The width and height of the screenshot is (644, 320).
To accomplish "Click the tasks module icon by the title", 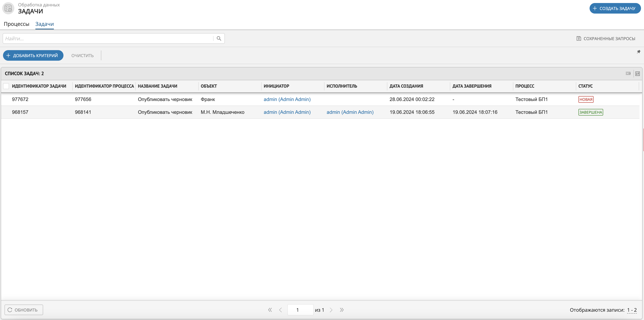I will tap(8, 8).
